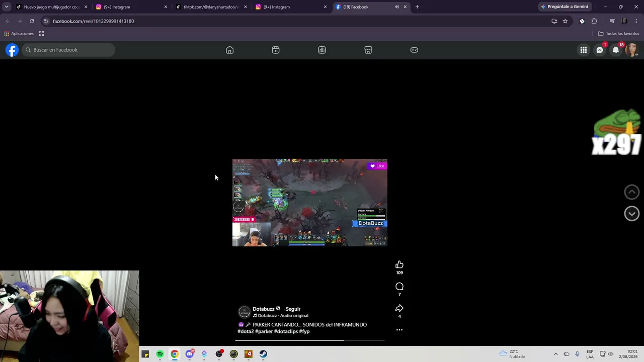Screen dimensions: 644x362
Task: Open the tab groups grid icon in the bookmarks bar
Action: [x=42, y=34]
